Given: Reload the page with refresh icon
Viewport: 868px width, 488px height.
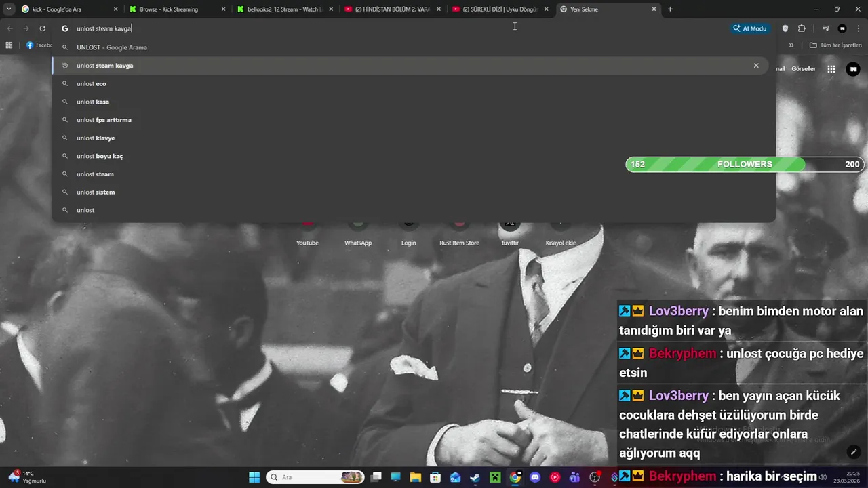Looking at the screenshot, I should pos(42,28).
